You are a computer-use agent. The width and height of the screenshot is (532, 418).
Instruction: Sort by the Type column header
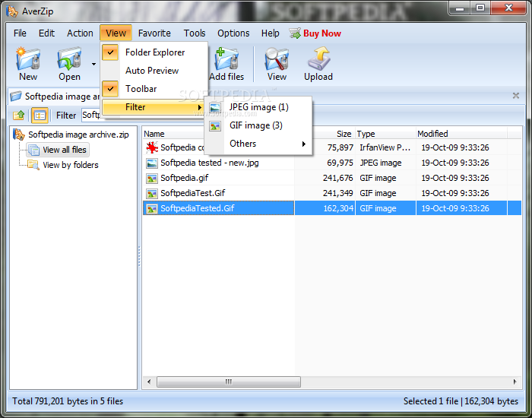coord(385,134)
